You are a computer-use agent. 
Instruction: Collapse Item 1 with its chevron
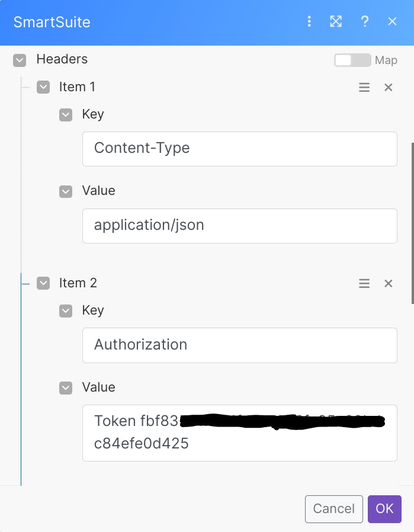point(43,87)
